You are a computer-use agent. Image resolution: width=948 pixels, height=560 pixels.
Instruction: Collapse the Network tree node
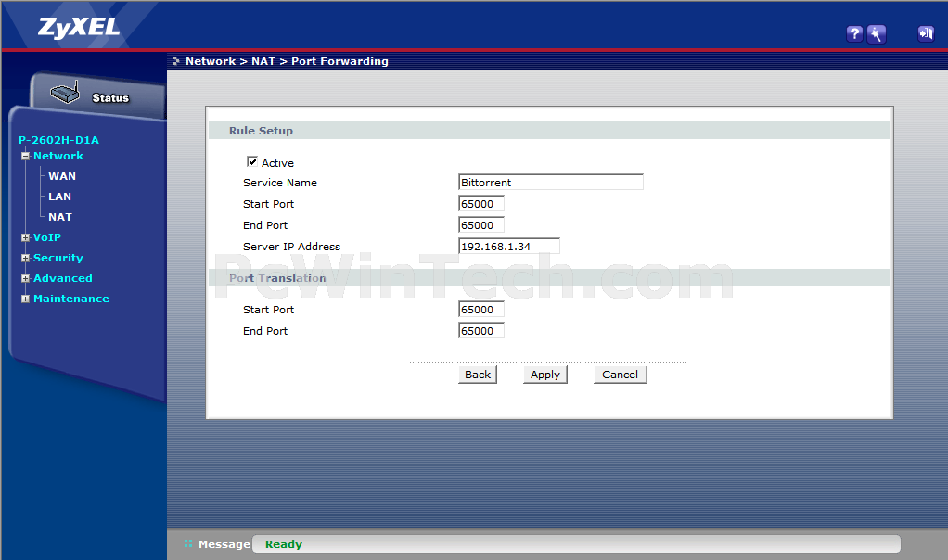26,156
